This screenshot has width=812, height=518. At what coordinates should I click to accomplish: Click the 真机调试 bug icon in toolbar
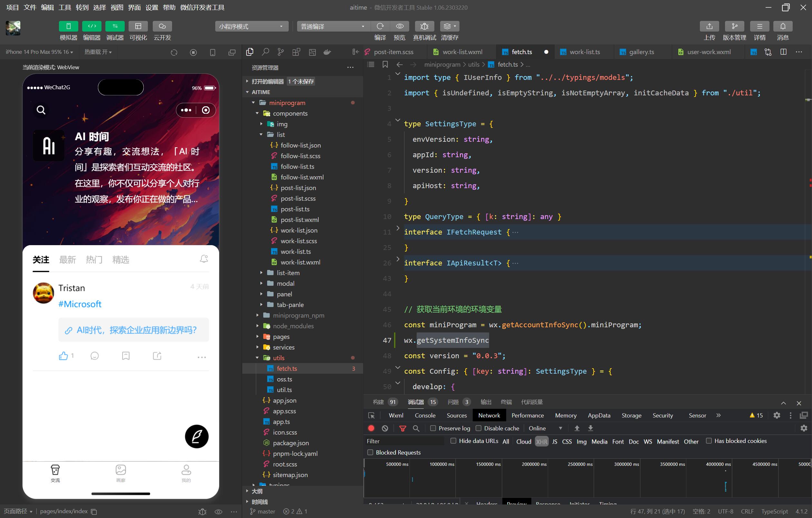[424, 26]
